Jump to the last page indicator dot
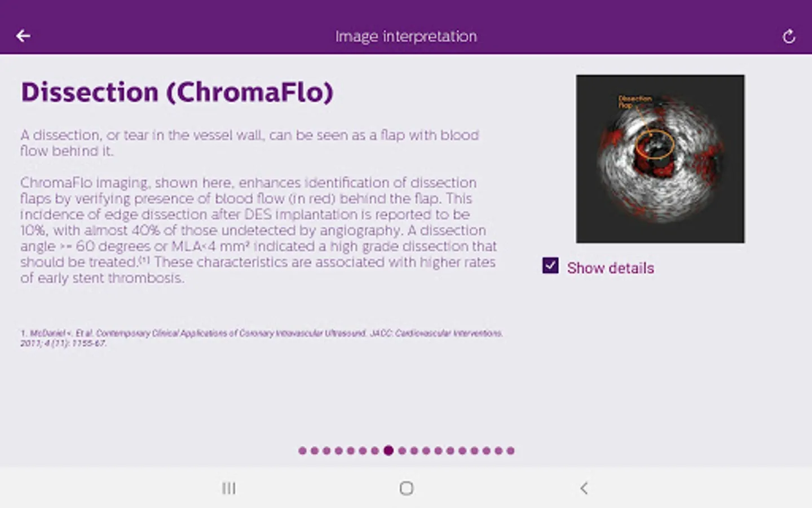This screenshot has height=508, width=812. tap(510, 450)
